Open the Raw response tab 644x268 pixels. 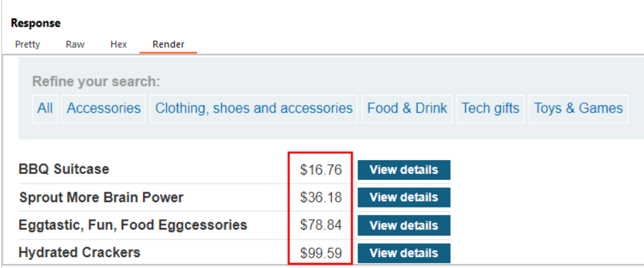click(x=75, y=45)
